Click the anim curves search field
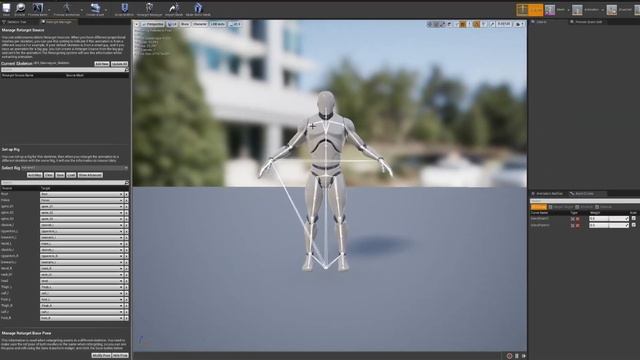The height and width of the screenshot is (360, 640). 584,201
